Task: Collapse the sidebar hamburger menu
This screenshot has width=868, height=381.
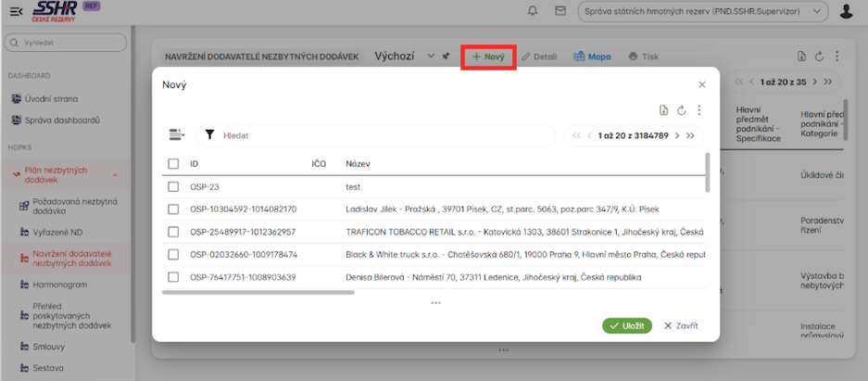Action: click(16, 11)
